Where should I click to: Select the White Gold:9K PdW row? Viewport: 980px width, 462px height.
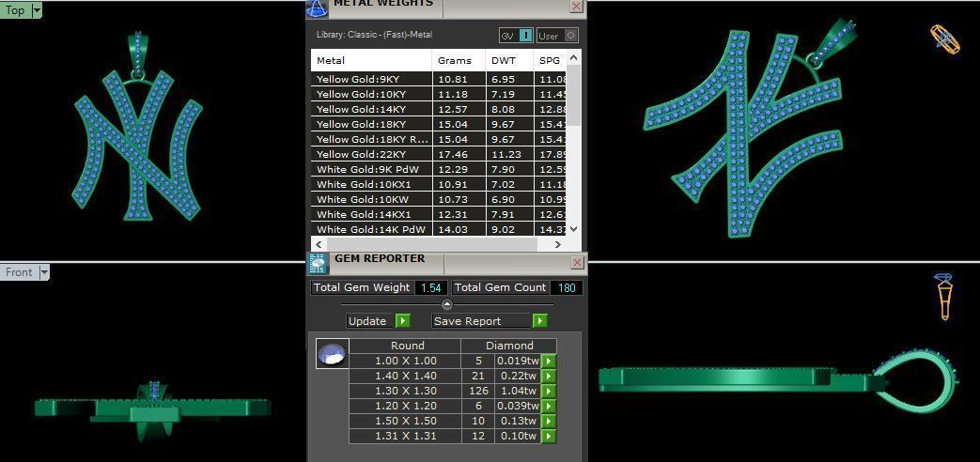439,169
